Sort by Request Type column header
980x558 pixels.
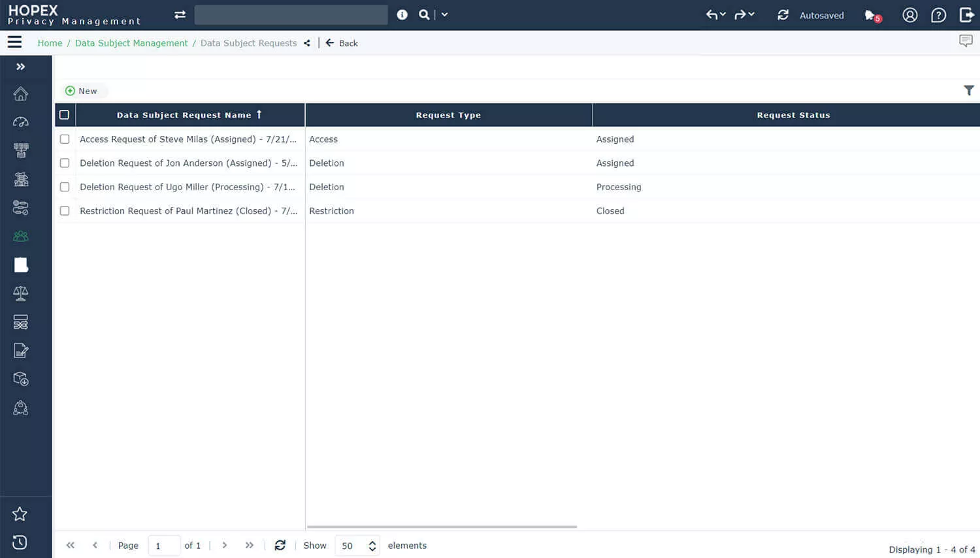[x=448, y=115]
